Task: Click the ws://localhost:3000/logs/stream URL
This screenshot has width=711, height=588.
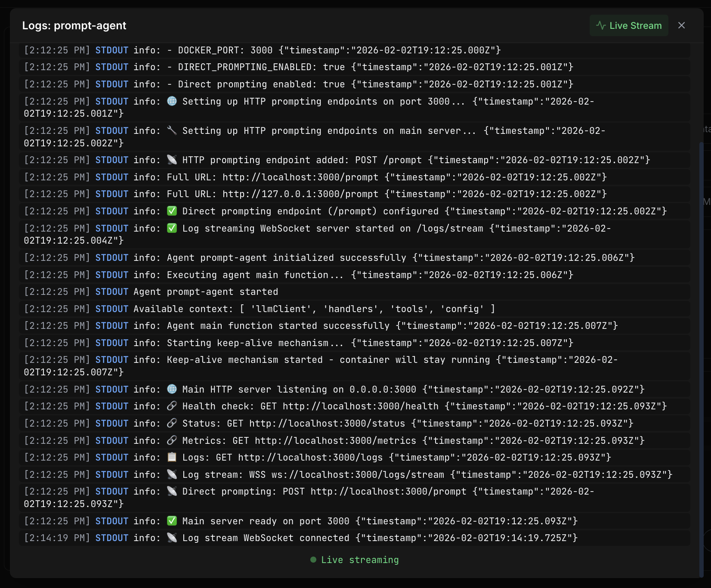Action: (358, 475)
